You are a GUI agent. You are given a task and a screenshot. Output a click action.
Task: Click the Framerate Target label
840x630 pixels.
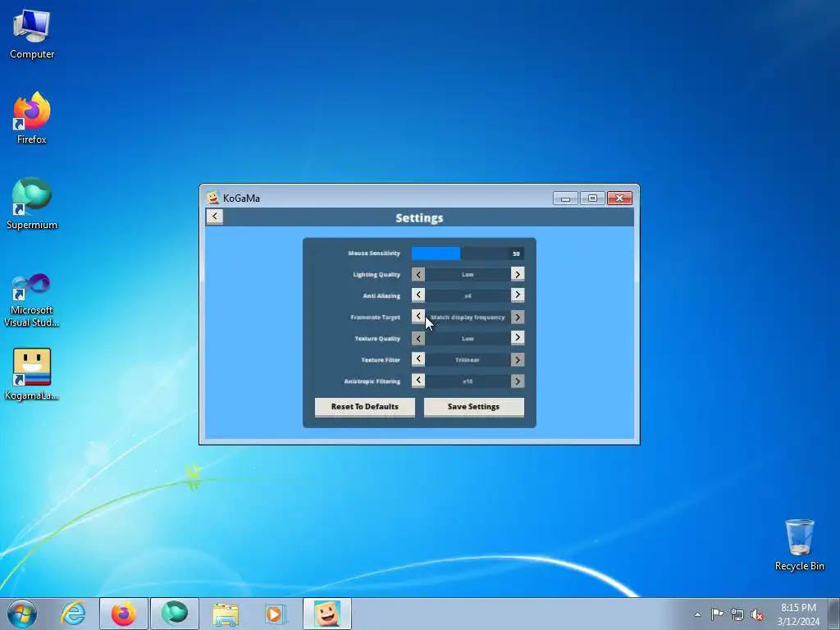[375, 317]
